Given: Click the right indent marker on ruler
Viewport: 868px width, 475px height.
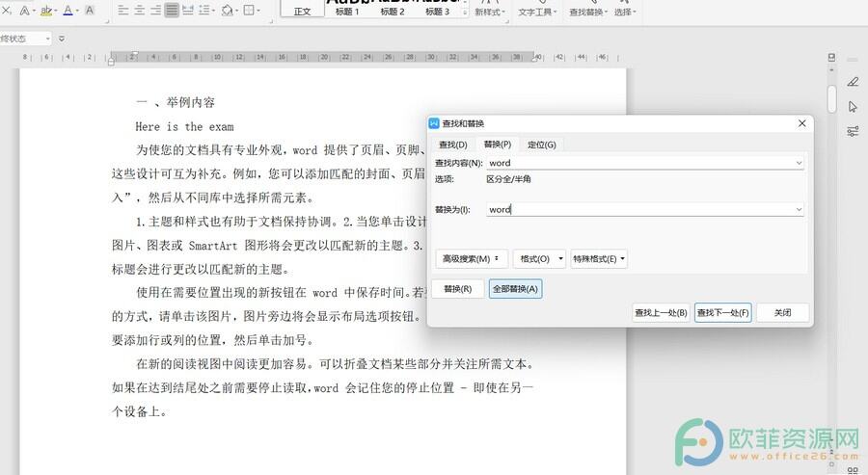Looking at the screenshot, I should coord(534,58).
